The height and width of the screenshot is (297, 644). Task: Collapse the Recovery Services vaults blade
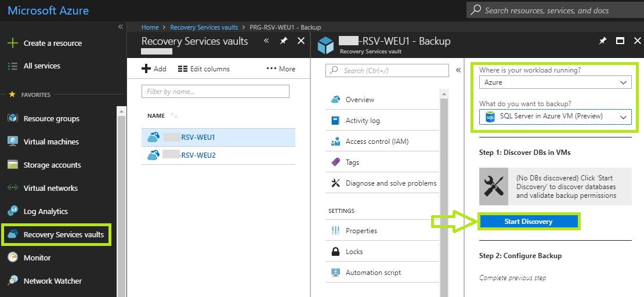coord(266,41)
